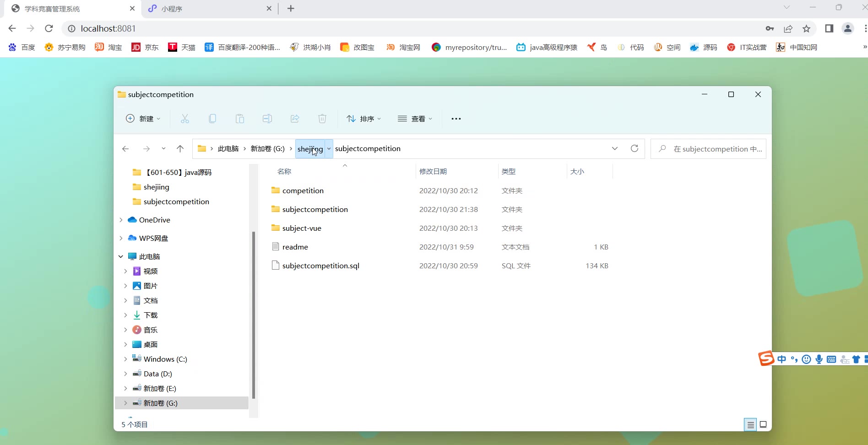
Task: Click the Rename icon in Explorer toolbar
Action: (267, 119)
